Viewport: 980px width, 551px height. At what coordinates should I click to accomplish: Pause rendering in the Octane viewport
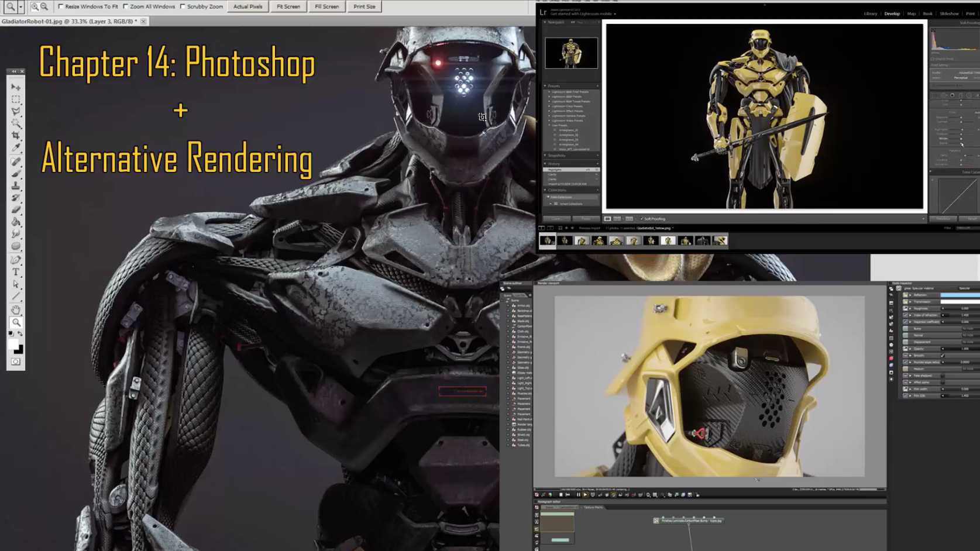(x=578, y=495)
